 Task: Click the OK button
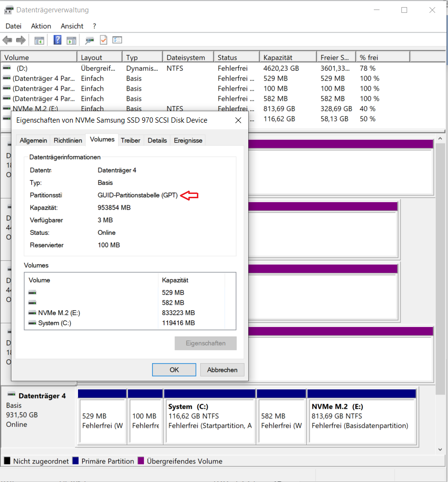[x=174, y=370]
